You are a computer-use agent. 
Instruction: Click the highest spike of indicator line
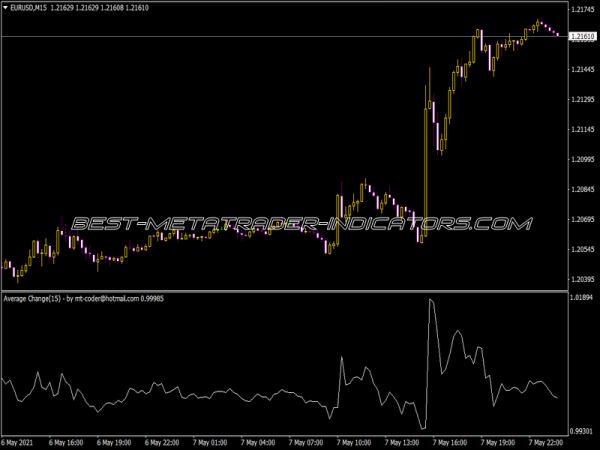coord(431,300)
